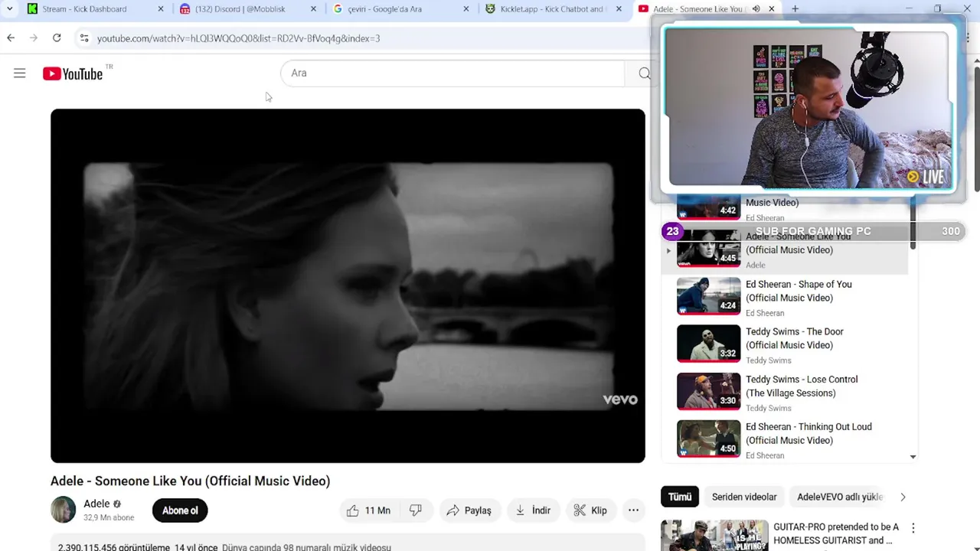Image resolution: width=980 pixels, height=551 pixels.
Task: Close the Kick Dashboard tab
Action: tap(161, 9)
